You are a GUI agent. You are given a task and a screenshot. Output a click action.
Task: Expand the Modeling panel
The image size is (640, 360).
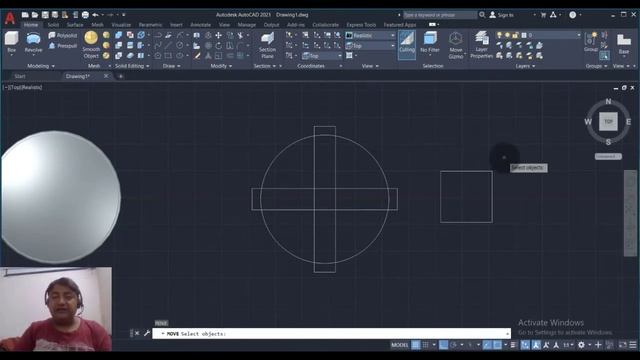click(x=41, y=66)
